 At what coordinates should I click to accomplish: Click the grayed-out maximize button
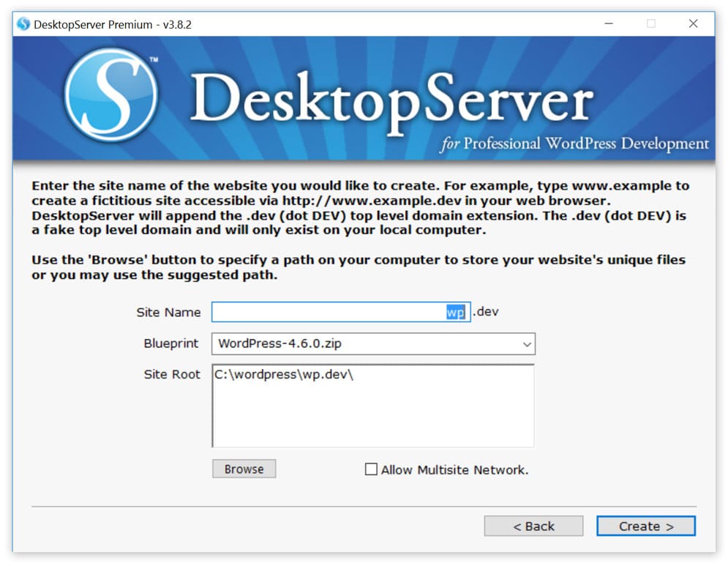(x=651, y=23)
